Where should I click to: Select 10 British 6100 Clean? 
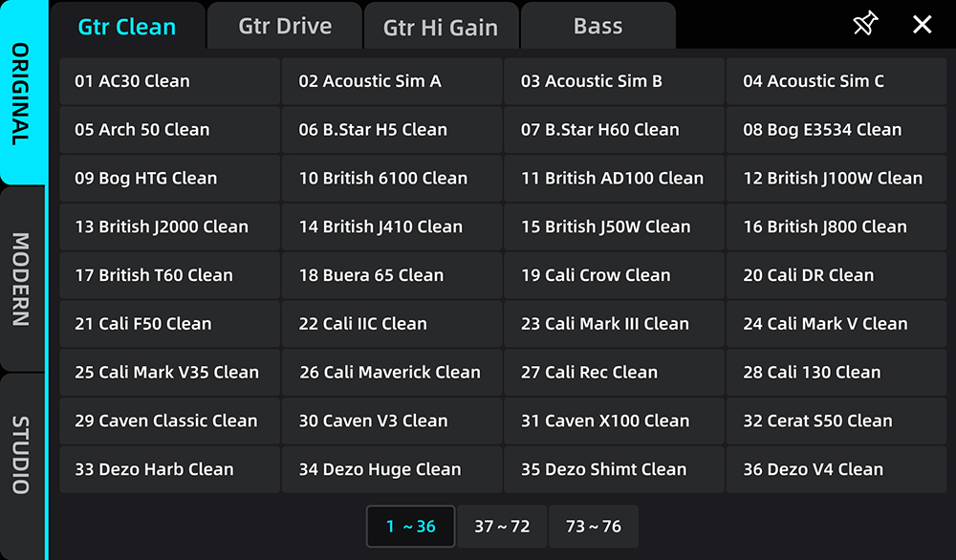pyautogui.click(x=392, y=178)
